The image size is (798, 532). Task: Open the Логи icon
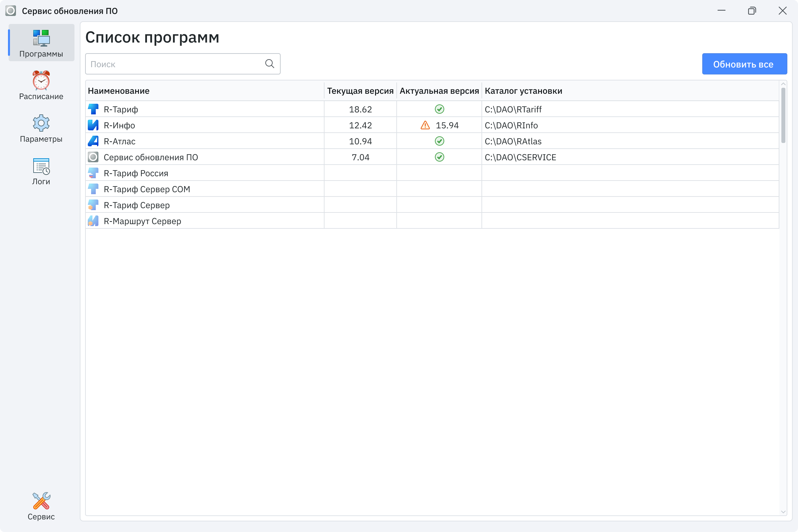pos(41,166)
